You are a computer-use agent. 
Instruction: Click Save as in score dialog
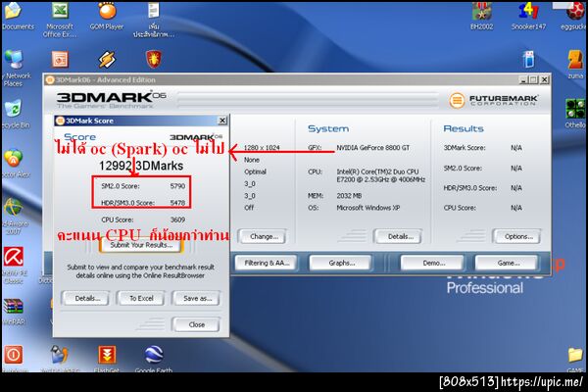pos(197,298)
